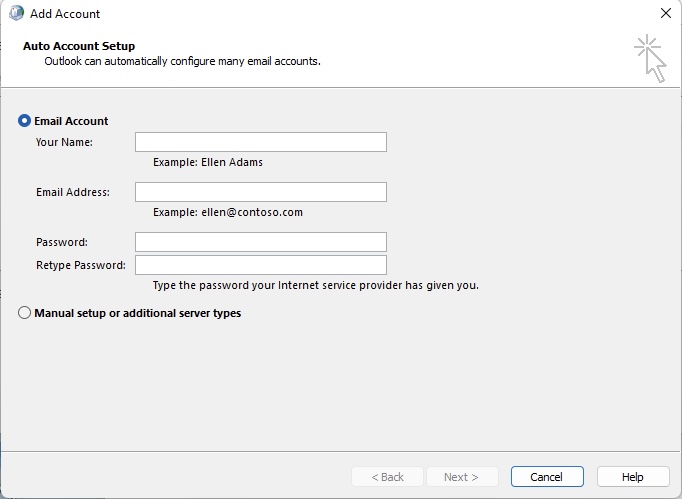
Task: Click the Add Account window title
Action: point(65,14)
